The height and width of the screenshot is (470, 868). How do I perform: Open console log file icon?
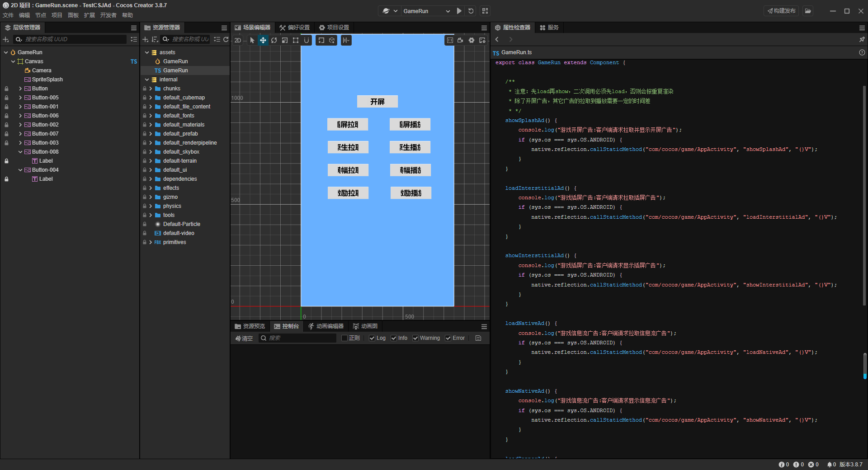point(478,338)
